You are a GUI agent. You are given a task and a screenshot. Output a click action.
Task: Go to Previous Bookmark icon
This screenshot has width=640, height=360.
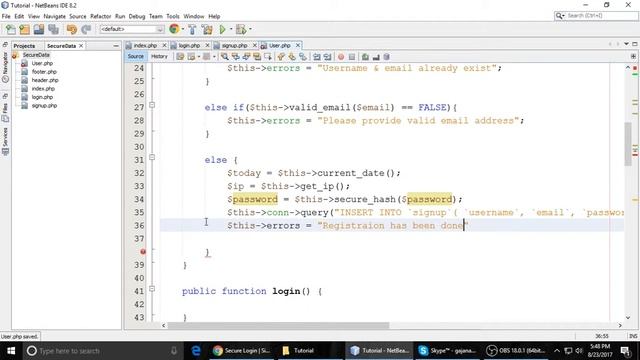point(281,57)
